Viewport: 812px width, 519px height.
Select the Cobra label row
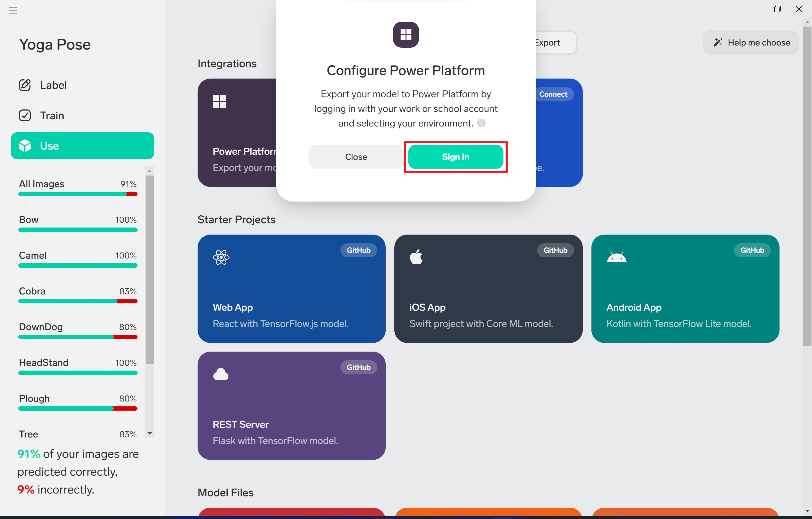(x=78, y=295)
